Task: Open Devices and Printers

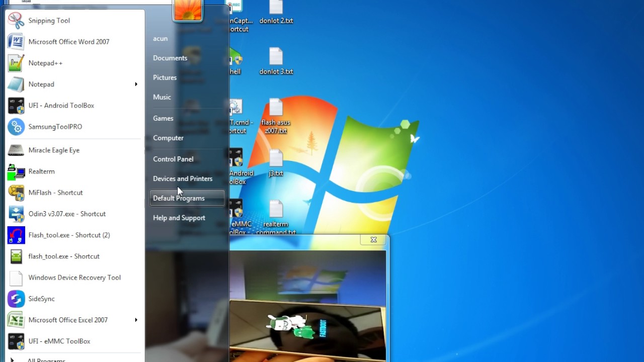Action: pyautogui.click(x=183, y=178)
